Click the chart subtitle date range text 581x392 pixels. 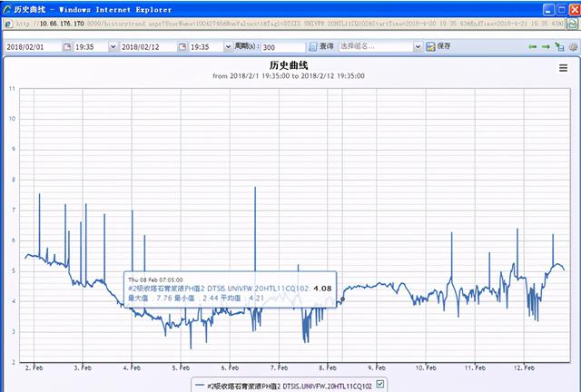pyautogui.click(x=289, y=76)
